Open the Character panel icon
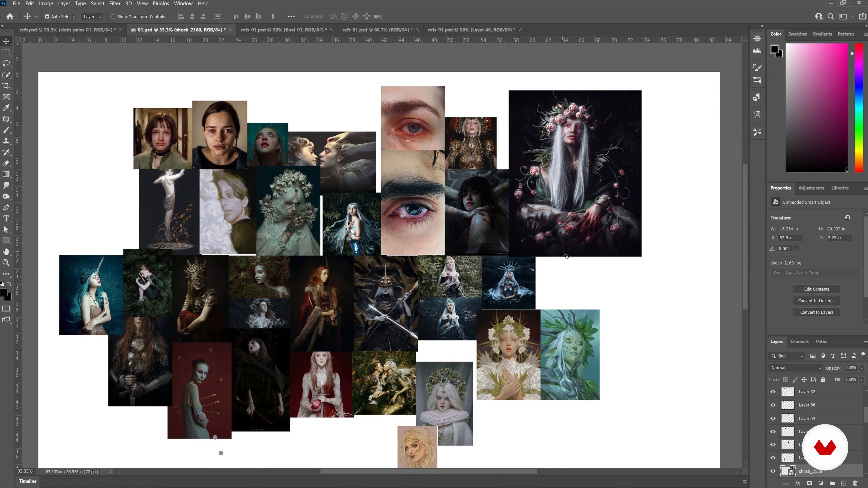 click(x=757, y=115)
